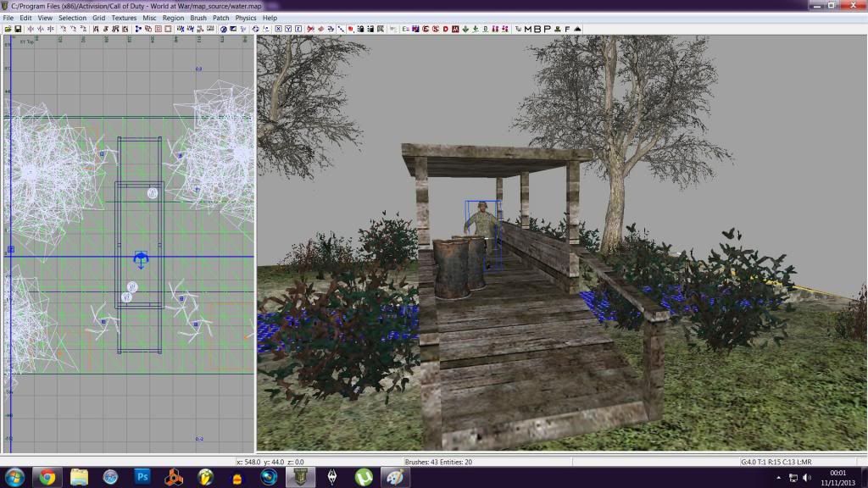Click the 'Brushes: 43 Entities: 20' status text
868x488 pixels.
[x=438, y=462]
